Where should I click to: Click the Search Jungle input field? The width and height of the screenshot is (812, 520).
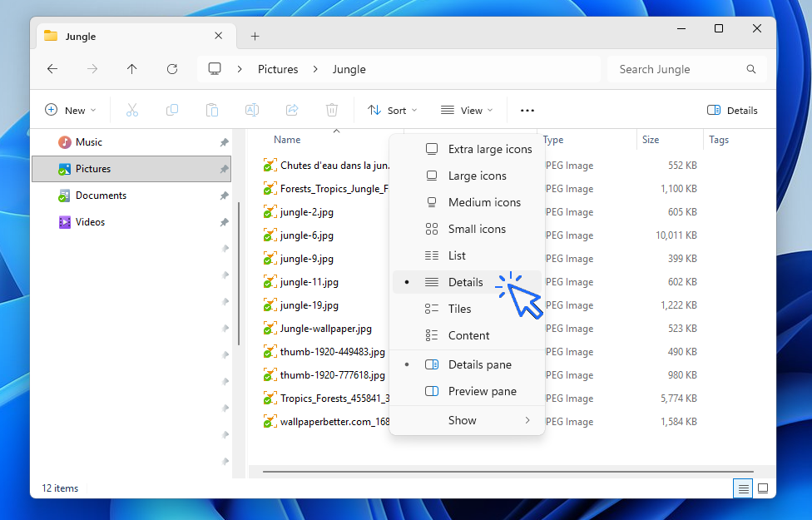678,69
